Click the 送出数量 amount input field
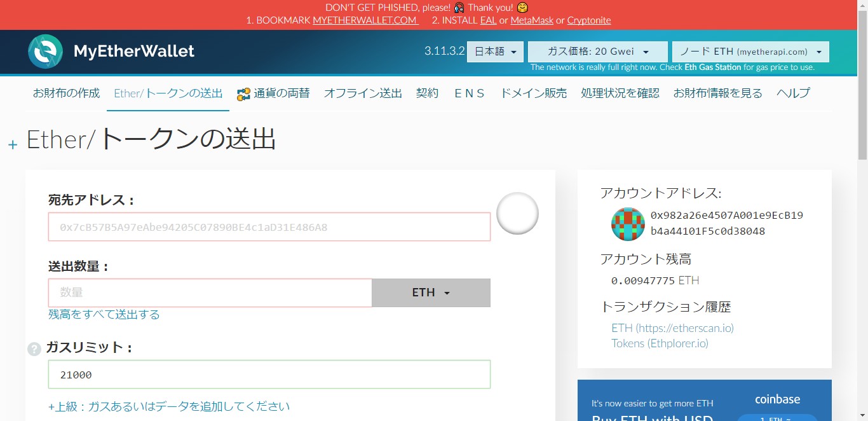Image resolution: width=868 pixels, height=421 pixels. (x=210, y=293)
